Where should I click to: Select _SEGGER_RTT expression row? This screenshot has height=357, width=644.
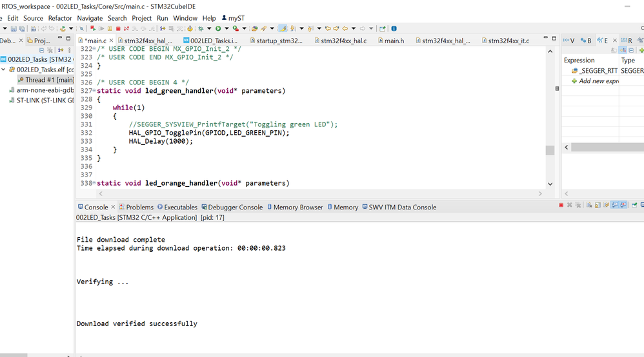click(595, 71)
